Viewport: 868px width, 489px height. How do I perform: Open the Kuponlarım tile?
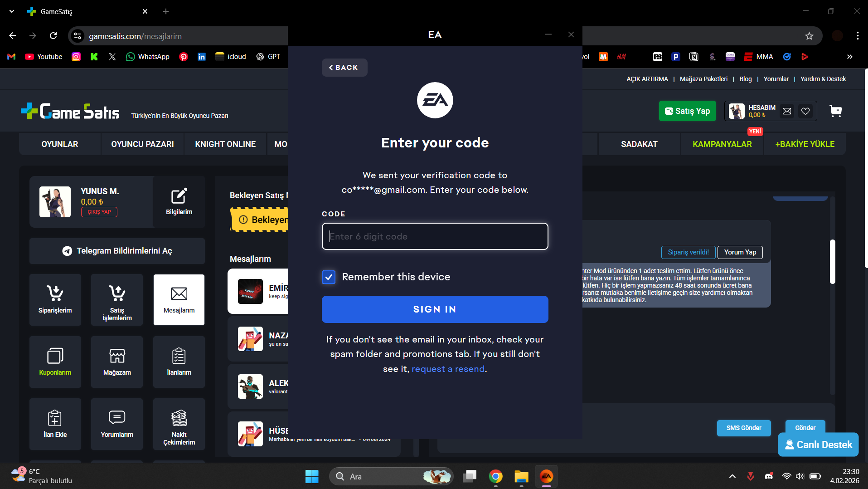pos(55,362)
